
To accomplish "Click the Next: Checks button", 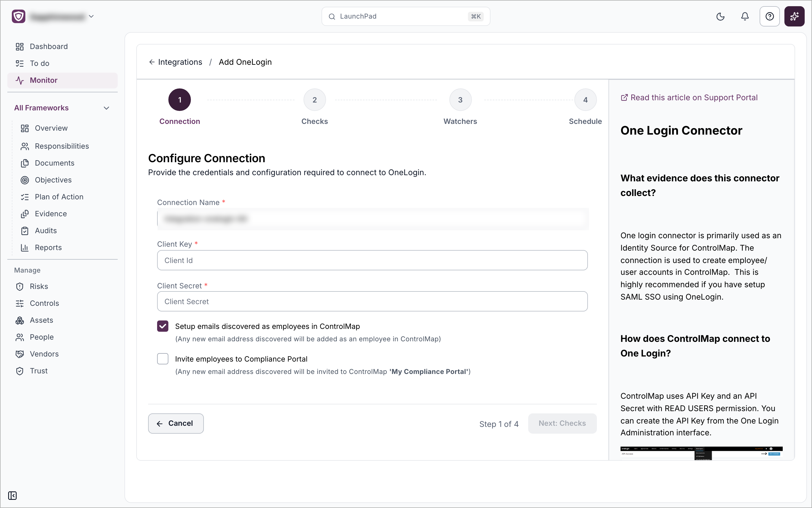I will (562, 423).
